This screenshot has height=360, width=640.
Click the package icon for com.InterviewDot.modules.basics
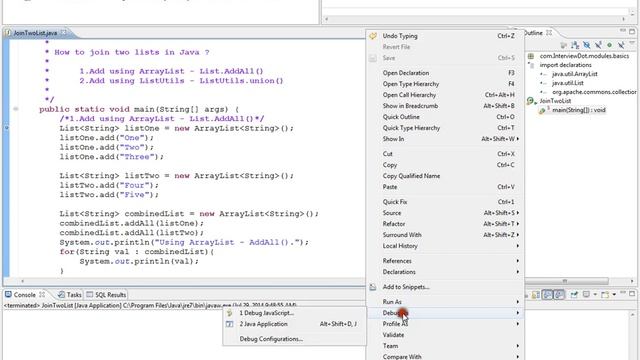pyautogui.click(x=531, y=56)
